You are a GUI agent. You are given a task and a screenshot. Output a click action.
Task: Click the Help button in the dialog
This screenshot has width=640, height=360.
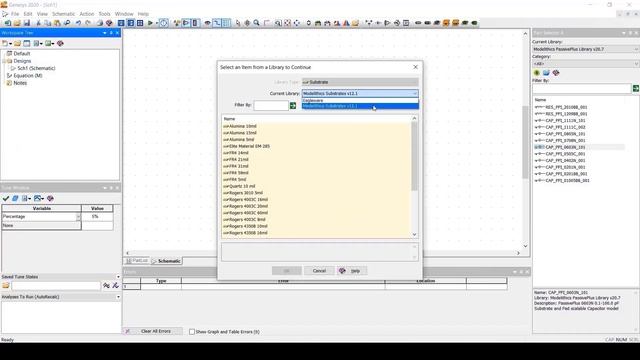coord(352,271)
